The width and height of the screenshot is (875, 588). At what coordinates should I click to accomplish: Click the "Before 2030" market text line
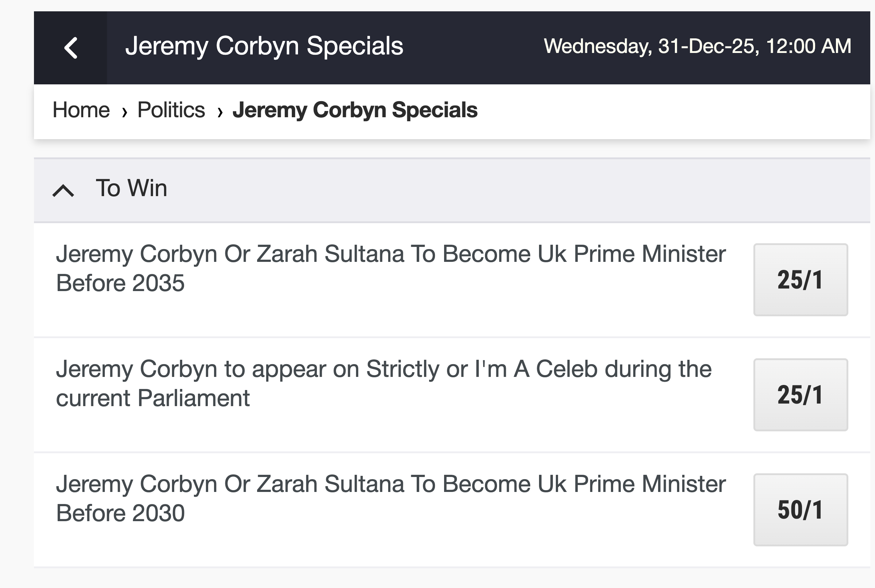tap(121, 513)
